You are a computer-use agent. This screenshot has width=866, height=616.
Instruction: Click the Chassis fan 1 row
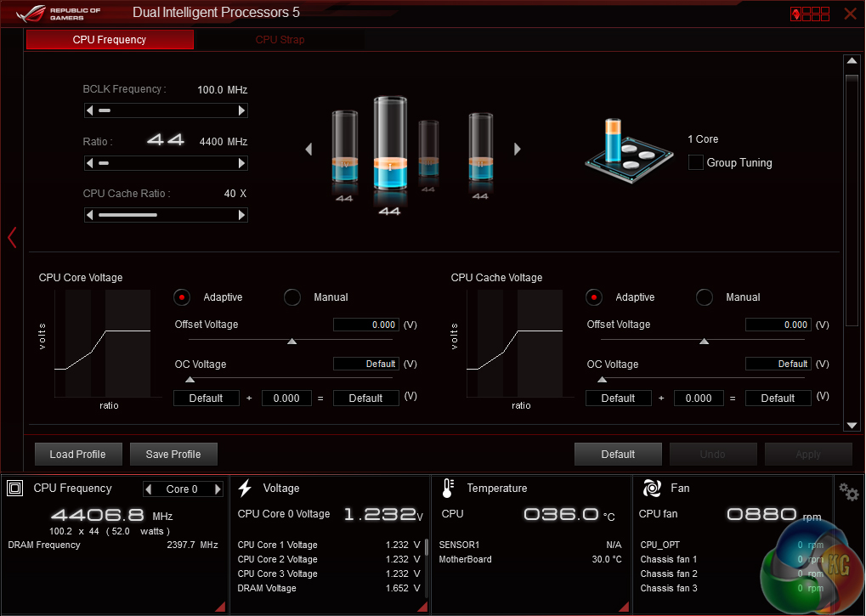(732, 559)
